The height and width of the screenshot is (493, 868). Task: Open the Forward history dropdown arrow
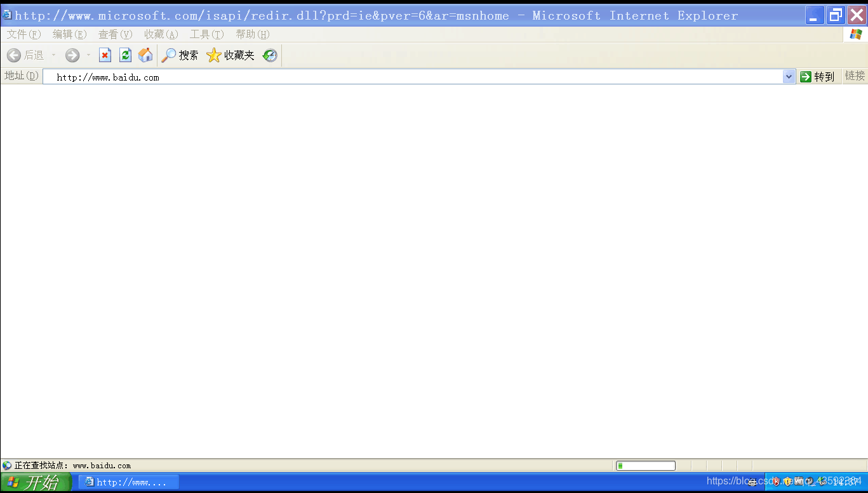click(x=88, y=56)
